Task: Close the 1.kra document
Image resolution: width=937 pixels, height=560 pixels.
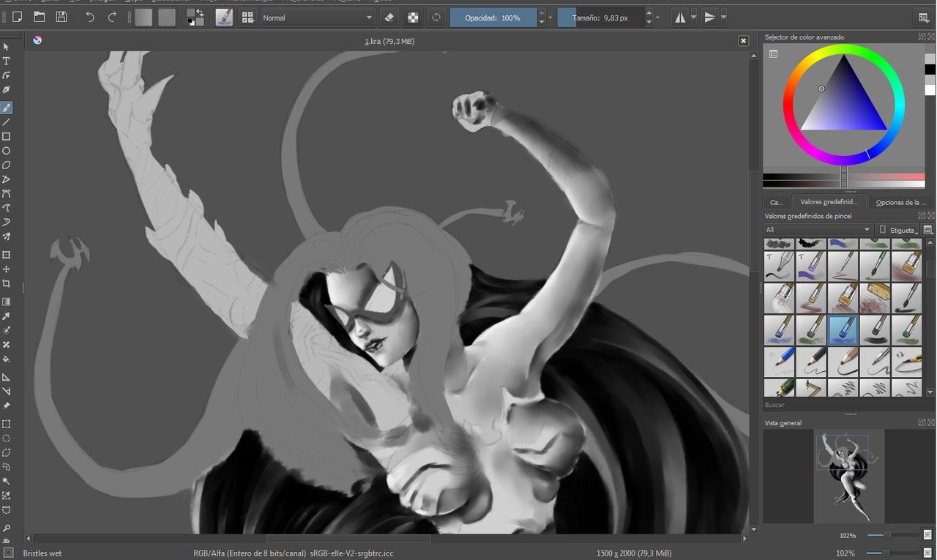Action: pyautogui.click(x=743, y=41)
